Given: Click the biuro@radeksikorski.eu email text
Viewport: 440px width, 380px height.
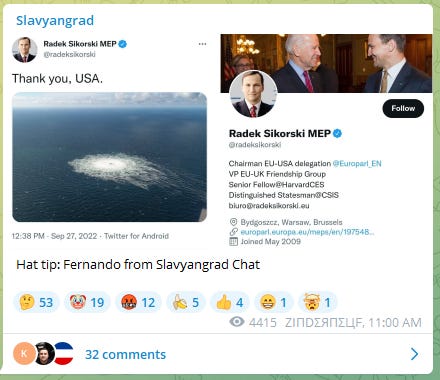Looking at the screenshot, I should (269, 206).
